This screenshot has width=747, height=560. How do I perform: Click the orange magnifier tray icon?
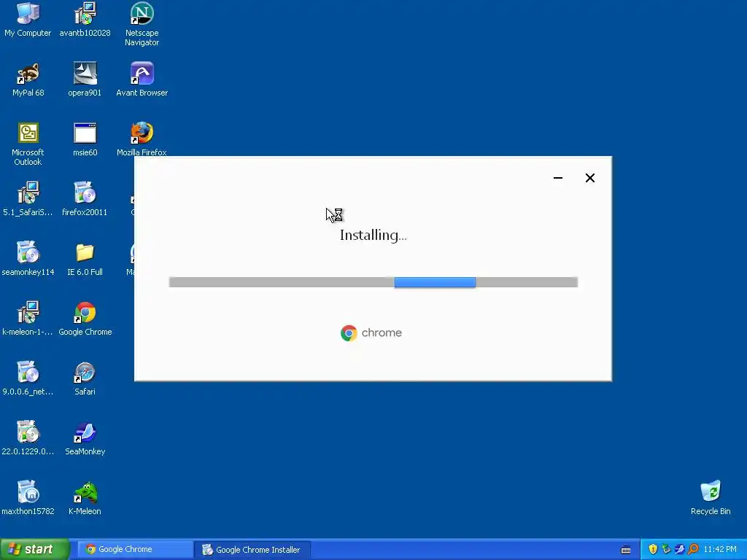693,549
